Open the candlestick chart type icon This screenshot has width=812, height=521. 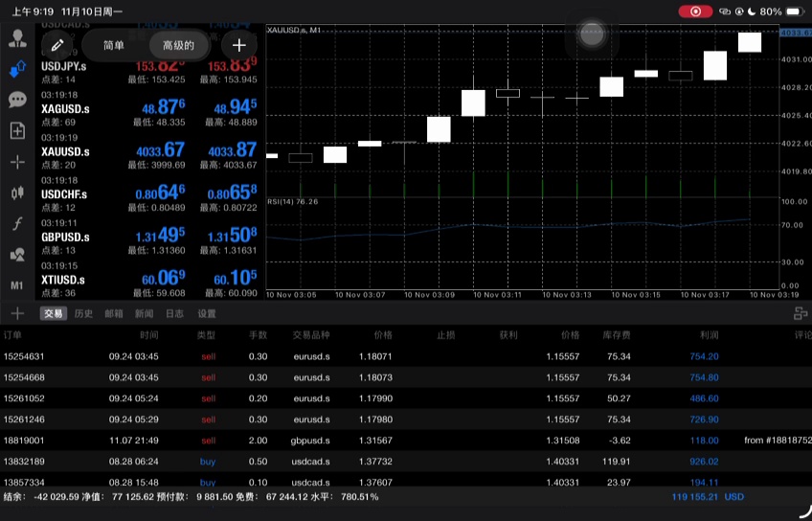pos(17,193)
